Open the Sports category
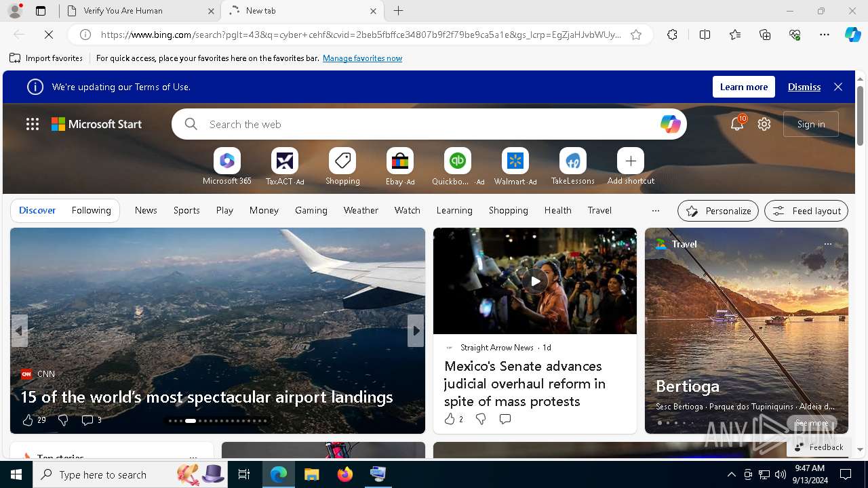This screenshot has width=868, height=488. pos(186,211)
